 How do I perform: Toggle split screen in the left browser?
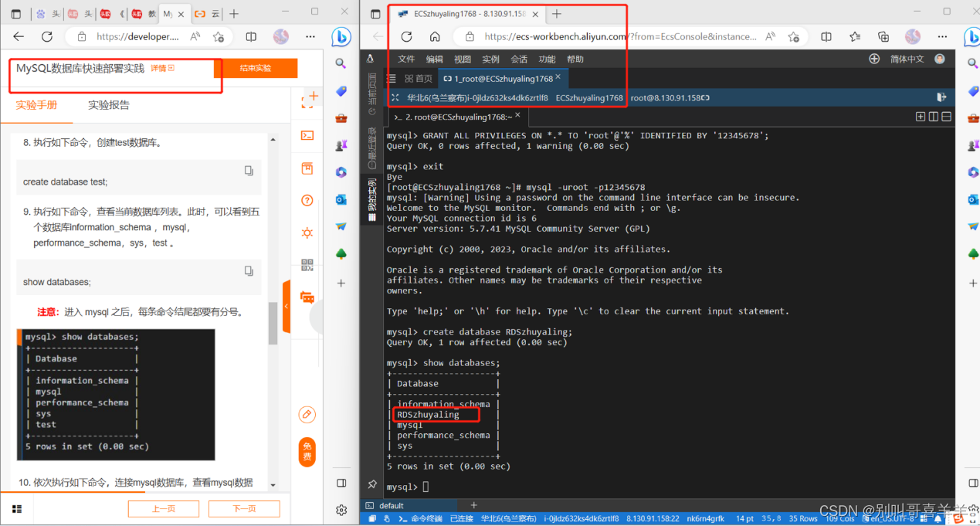click(x=251, y=36)
